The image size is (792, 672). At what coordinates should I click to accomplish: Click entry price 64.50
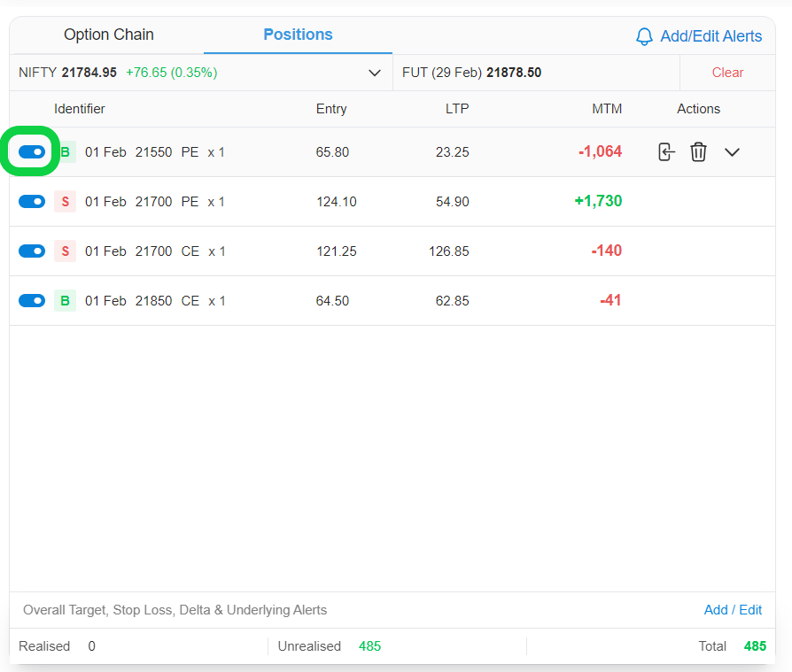pyautogui.click(x=332, y=300)
